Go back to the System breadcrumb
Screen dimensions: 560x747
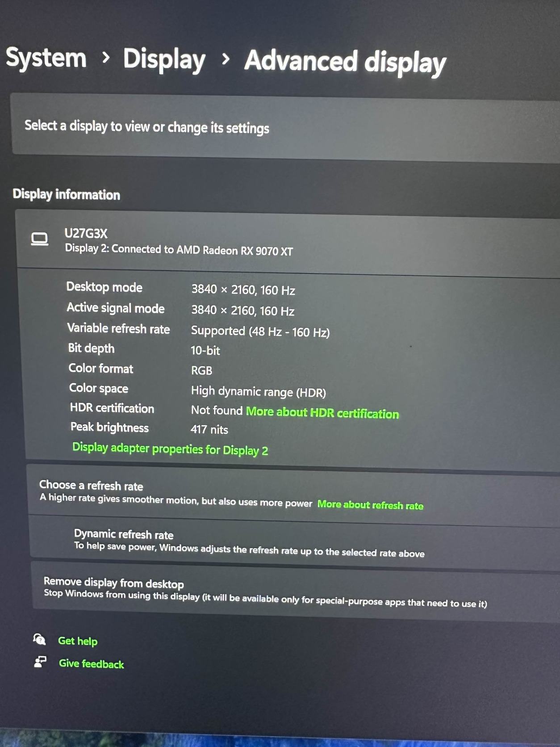tap(46, 58)
